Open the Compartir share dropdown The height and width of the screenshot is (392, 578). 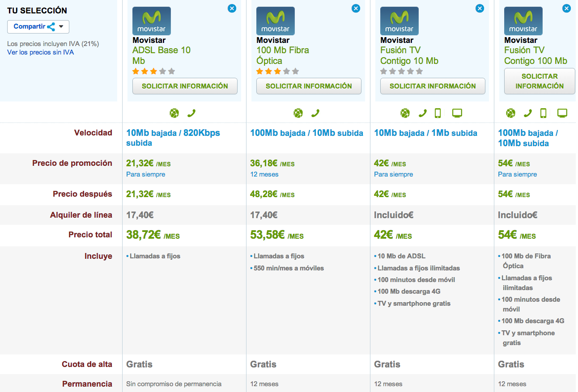click(x=38, y=26)
